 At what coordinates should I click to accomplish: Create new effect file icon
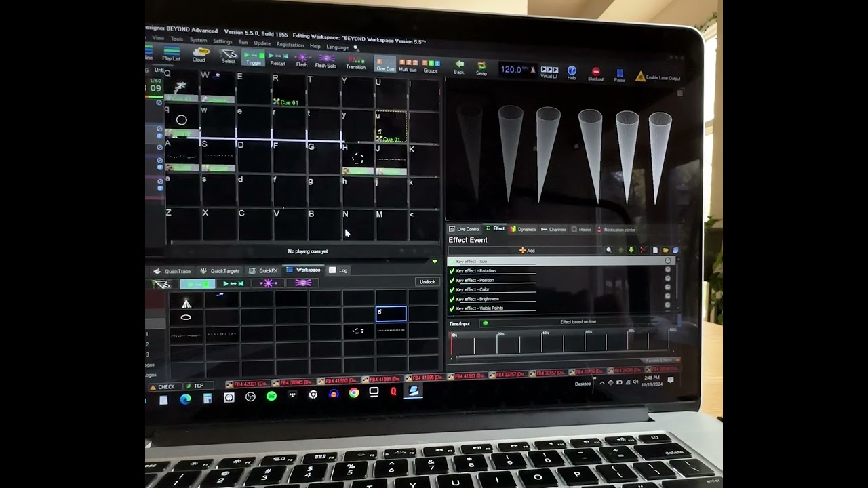click(655, 250)
